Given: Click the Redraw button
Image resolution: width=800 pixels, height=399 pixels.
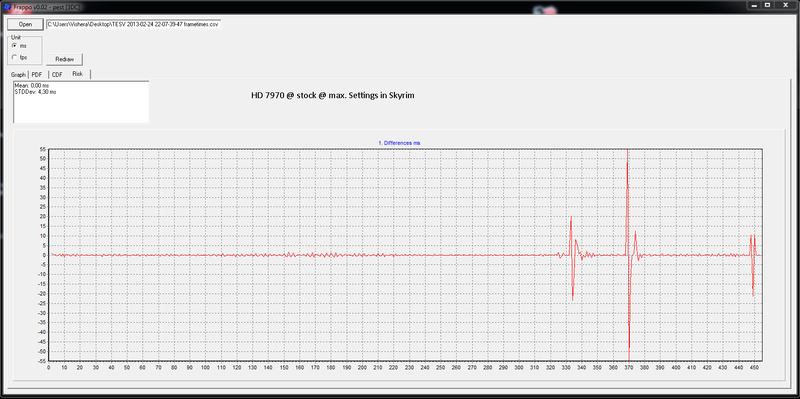Looking at the screenshot, I should (x=64, y=59).
